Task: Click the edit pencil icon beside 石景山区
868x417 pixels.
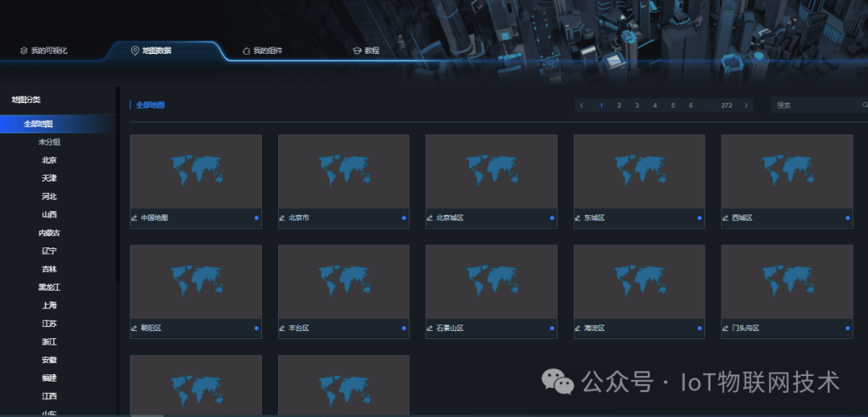Action: [429, 329]
